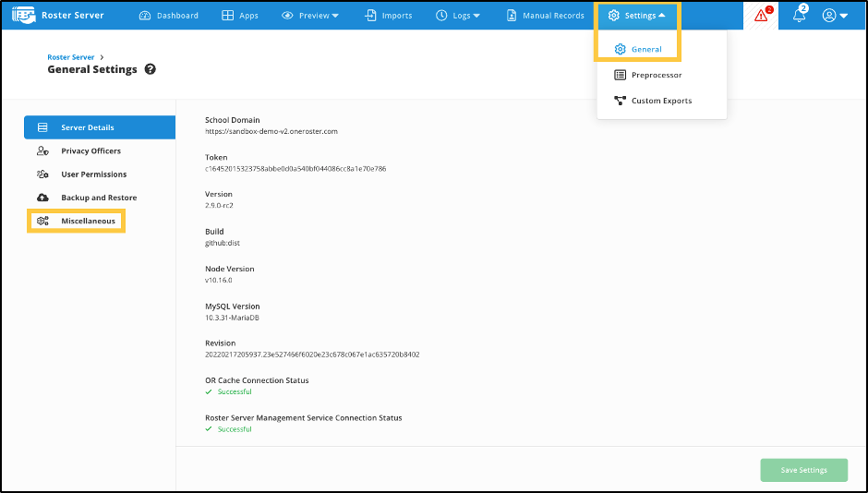This screenshot has height=493, width=868.
Task: Open Manual Records in top navigation
Action: tap(545, 16)
